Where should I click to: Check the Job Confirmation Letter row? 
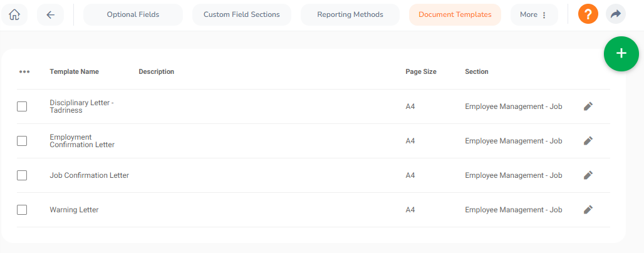[x=22, y=175]
